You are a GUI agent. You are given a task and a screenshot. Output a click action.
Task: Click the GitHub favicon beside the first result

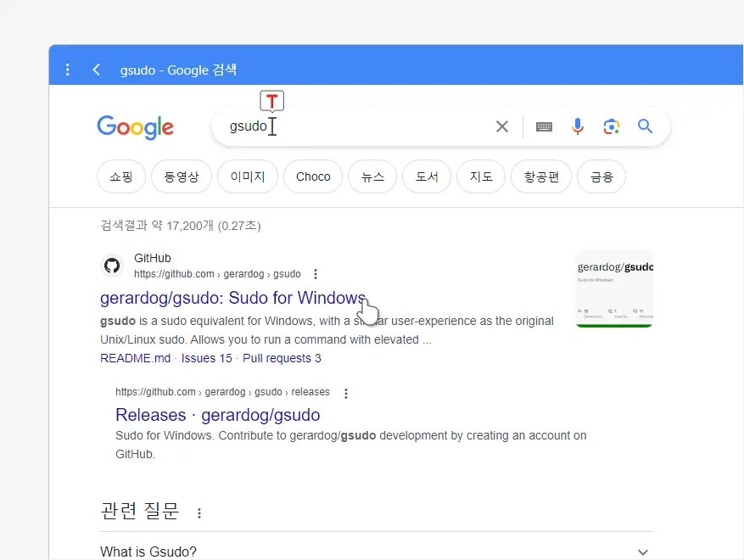pos(112,266)
